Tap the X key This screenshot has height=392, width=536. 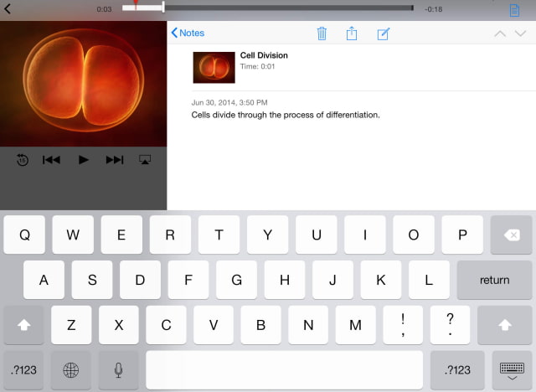(119, 325)
